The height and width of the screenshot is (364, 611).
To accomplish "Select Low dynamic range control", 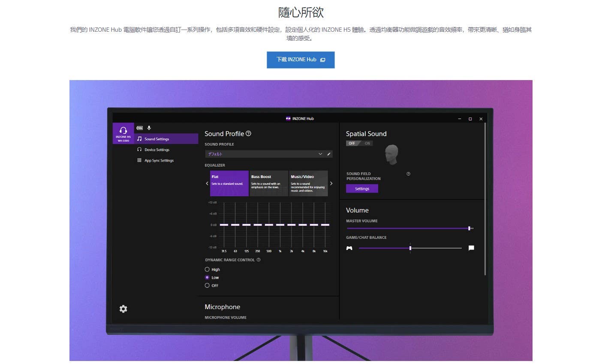I will 207,277.
